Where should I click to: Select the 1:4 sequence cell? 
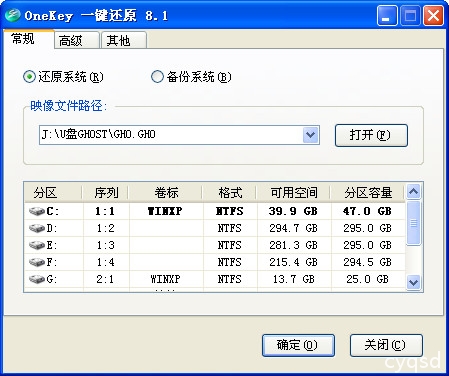[106, 262]
